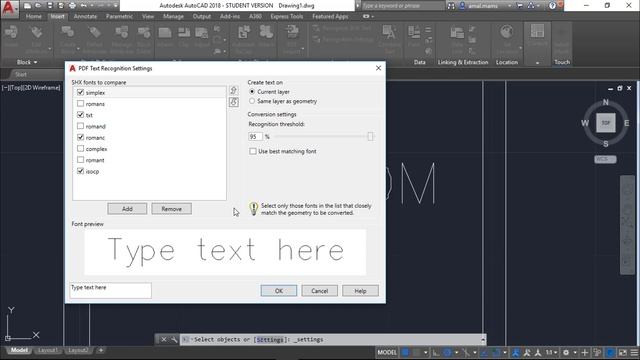The image size is (640, 360).
Task: Click Autodesk App Store cart icon
Action: pyautogui.click(x=520, y=6)
